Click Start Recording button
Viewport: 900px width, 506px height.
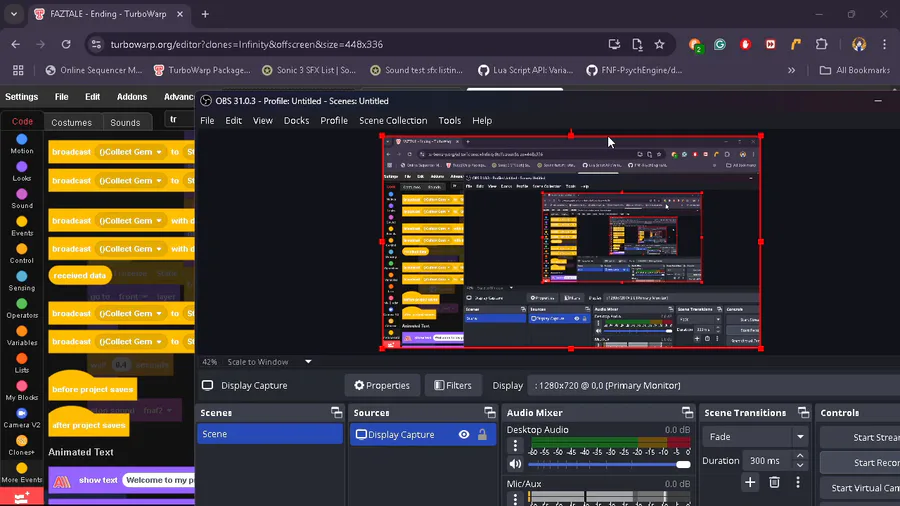point(860,462)
